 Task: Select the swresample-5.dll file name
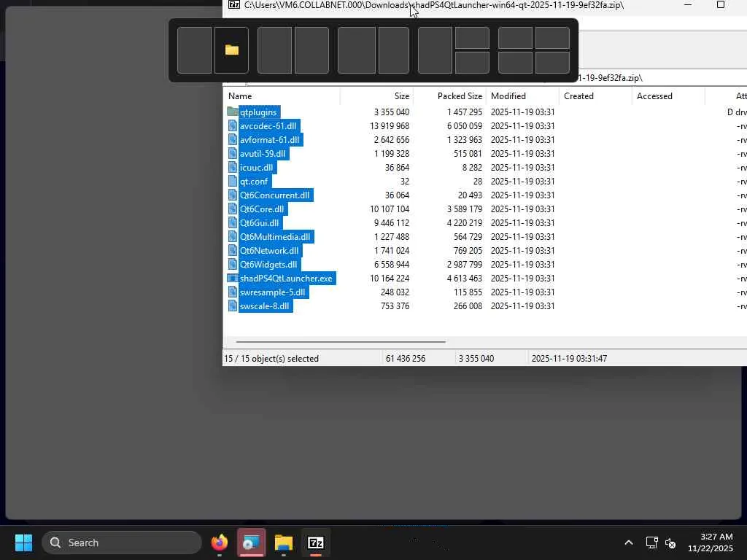pos(273,292)
